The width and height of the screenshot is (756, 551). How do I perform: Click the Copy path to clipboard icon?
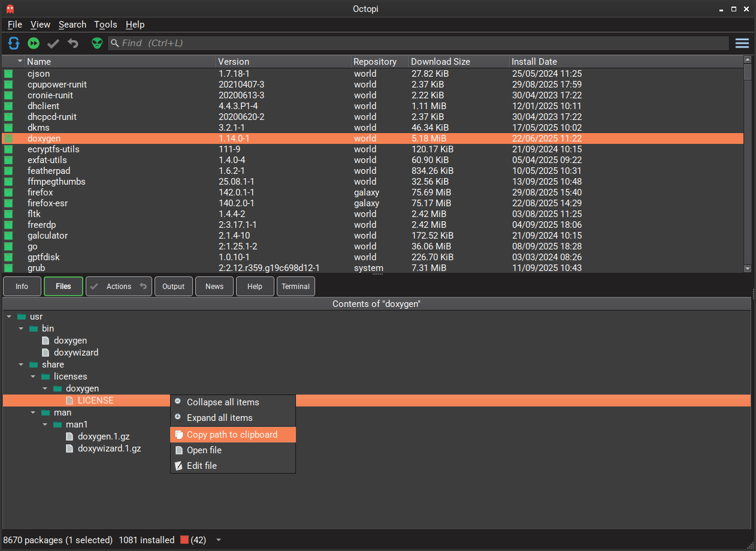pyautogui.click(x=178, y=435)
